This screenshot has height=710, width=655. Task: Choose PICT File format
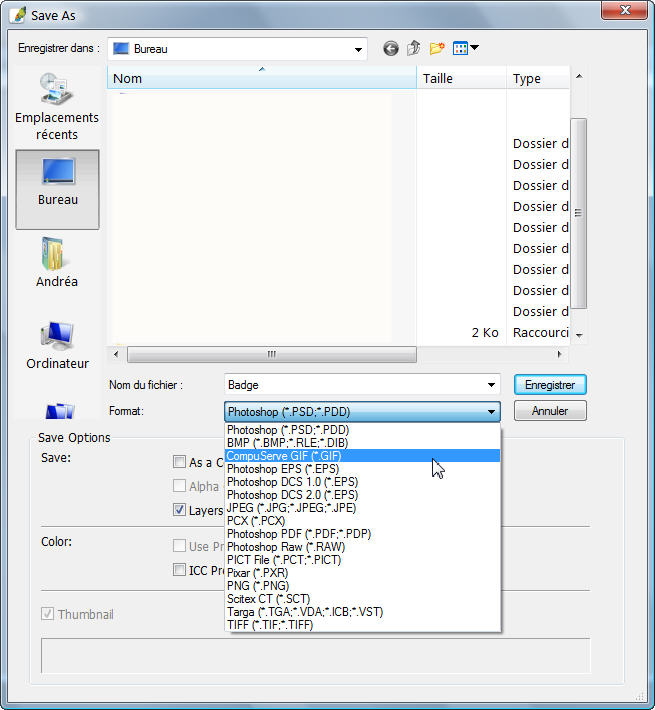tap(363, 560)
